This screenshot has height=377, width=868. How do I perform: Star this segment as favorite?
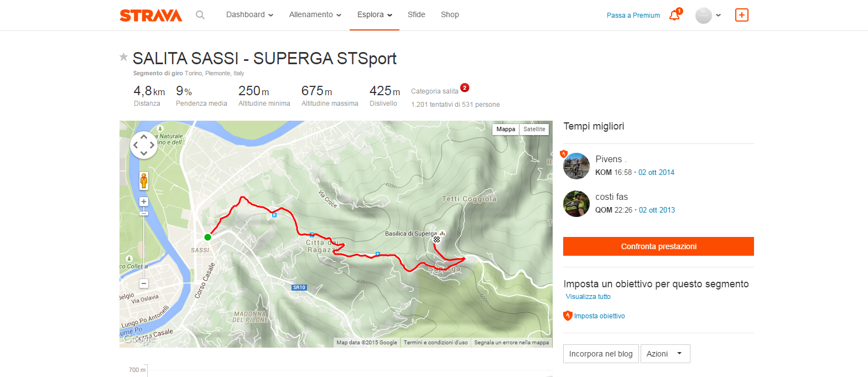(124, 56)
